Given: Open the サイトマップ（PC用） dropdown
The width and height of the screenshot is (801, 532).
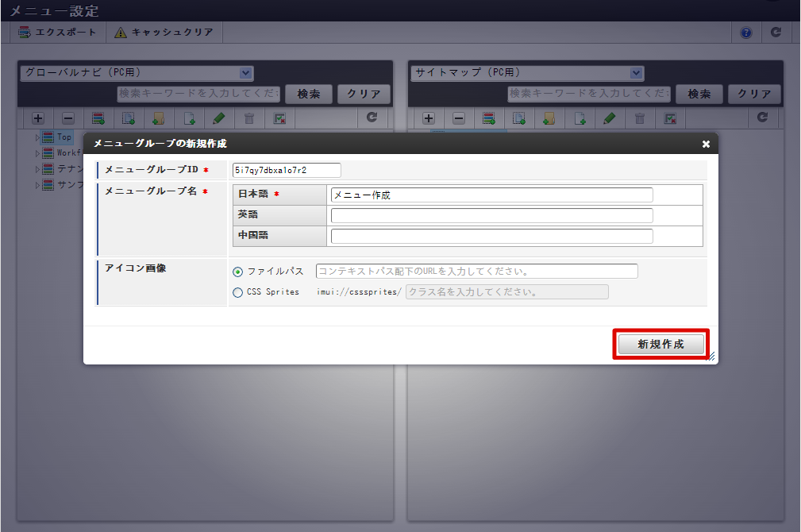Looking at the screenshot, I should 527,73.
